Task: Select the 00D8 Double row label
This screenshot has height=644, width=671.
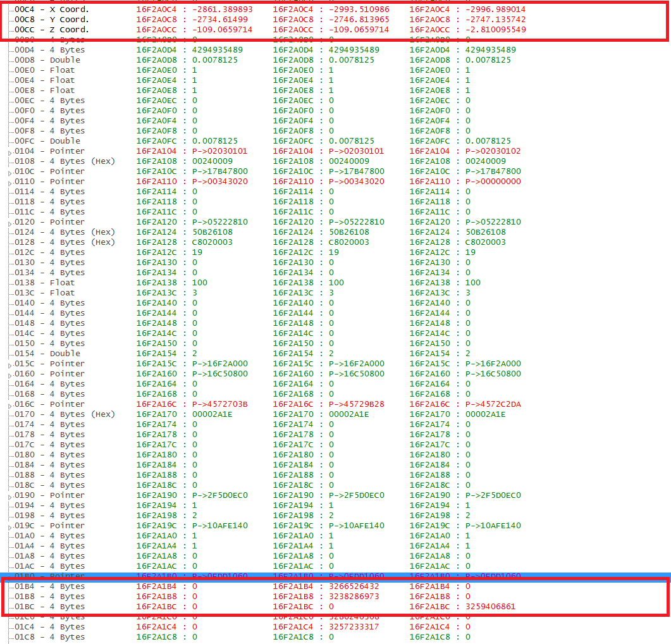Action: 47,60
